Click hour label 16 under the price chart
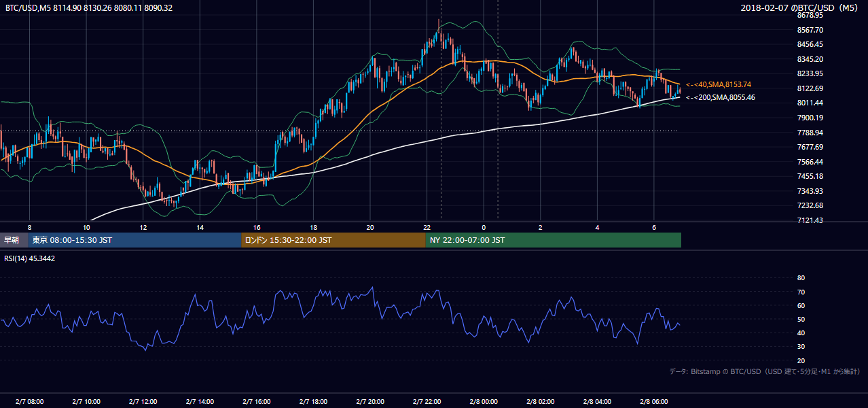This screenshot has width=868, height=408. coord(257,227)
